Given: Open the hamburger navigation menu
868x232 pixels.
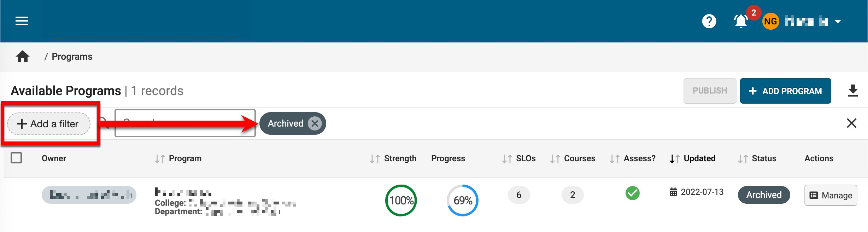Looking at the screenshot, I should pos(22,21).
